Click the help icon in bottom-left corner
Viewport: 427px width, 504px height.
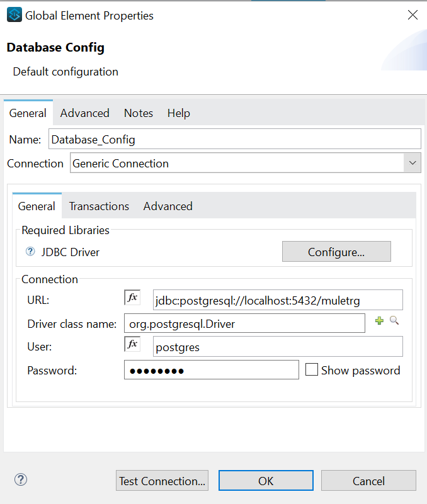coord(20,479)
